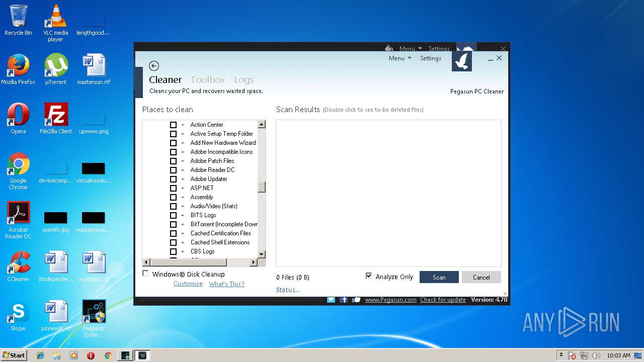Select the junneeds.rtf desktop file
644x362 pixels.
[56, 316]
